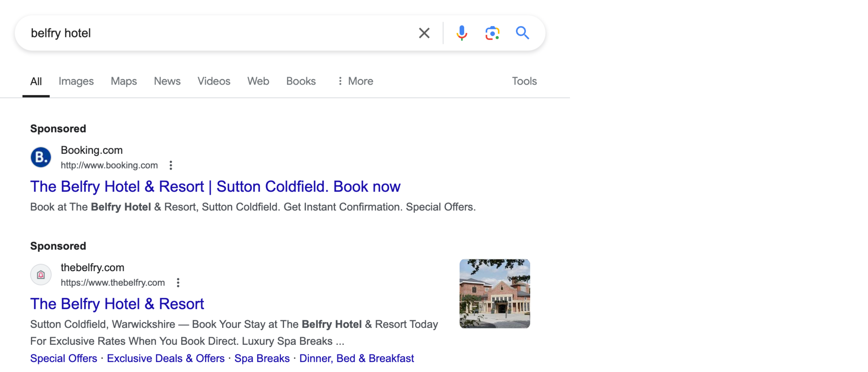The width and height of the screenshot is (868, 372).
Task: Open the three-dot menu beside booking.com URL
Action: pos(171,165)
